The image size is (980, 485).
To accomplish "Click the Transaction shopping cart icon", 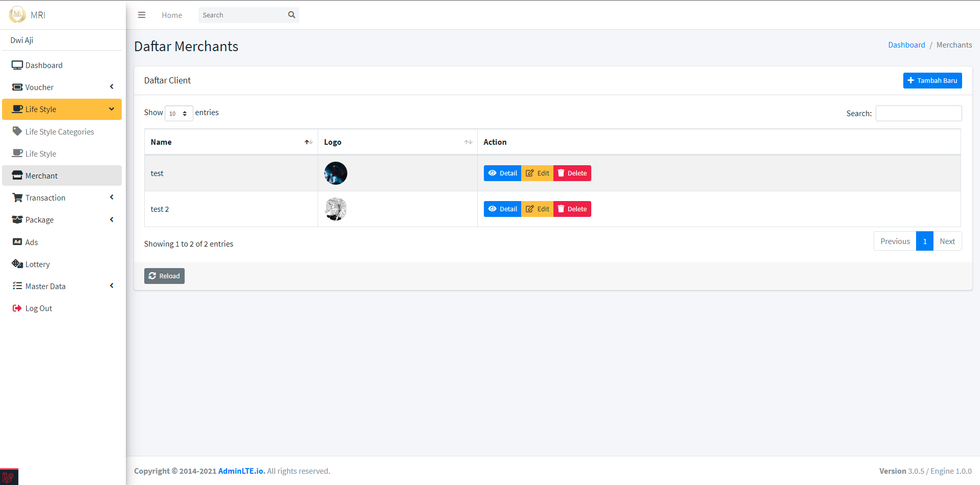I will point(17,197).
